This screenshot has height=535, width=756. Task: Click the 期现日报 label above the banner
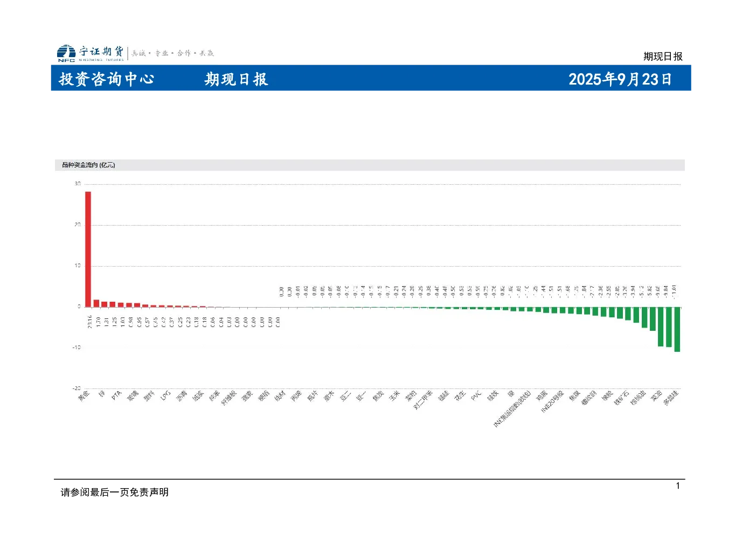tap(663, 56)
